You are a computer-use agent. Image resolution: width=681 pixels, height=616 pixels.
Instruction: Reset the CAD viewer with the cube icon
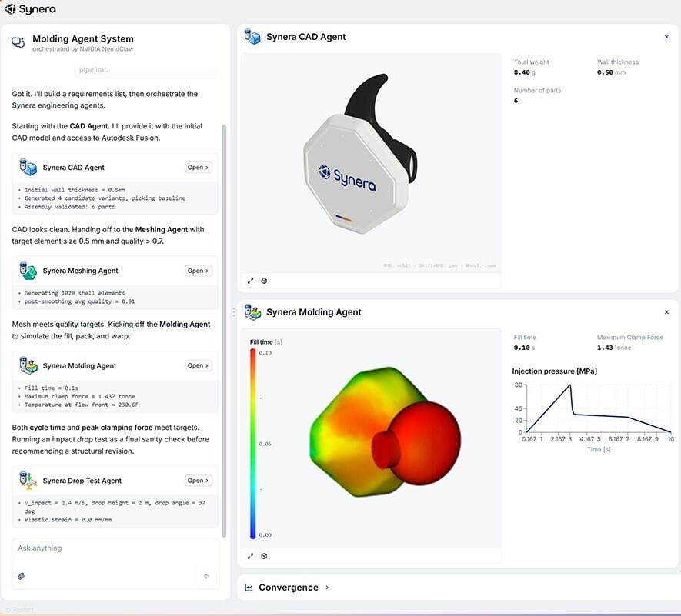[264, 281]
